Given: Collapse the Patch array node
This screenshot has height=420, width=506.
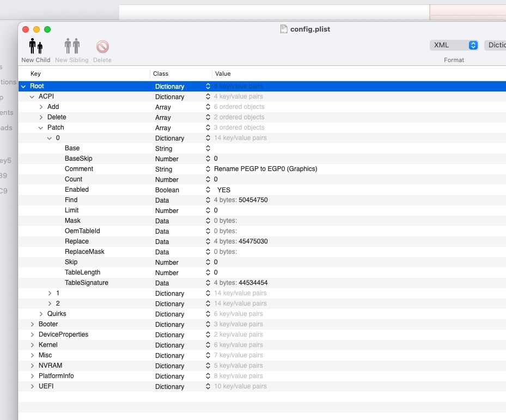Looking at the screenshot, I should [41, 127].
